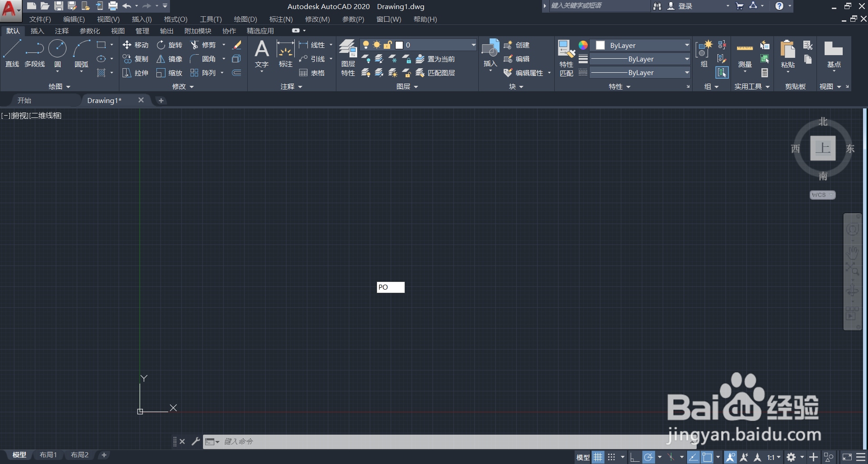Image resolution: width=868 pixels, height=464 pixels.
Task: Open Layer Properties (图层特性) manager
Action: click(x=348, y=58)
